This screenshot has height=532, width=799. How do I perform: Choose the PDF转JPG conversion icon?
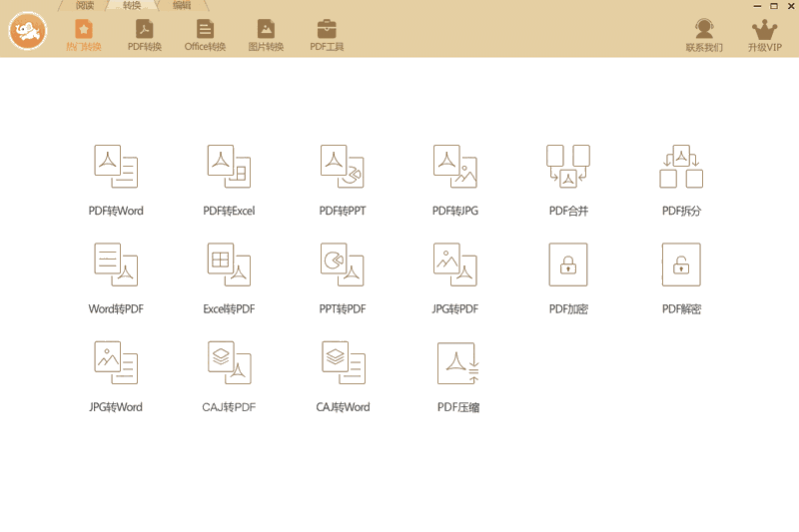click(454, 168)
